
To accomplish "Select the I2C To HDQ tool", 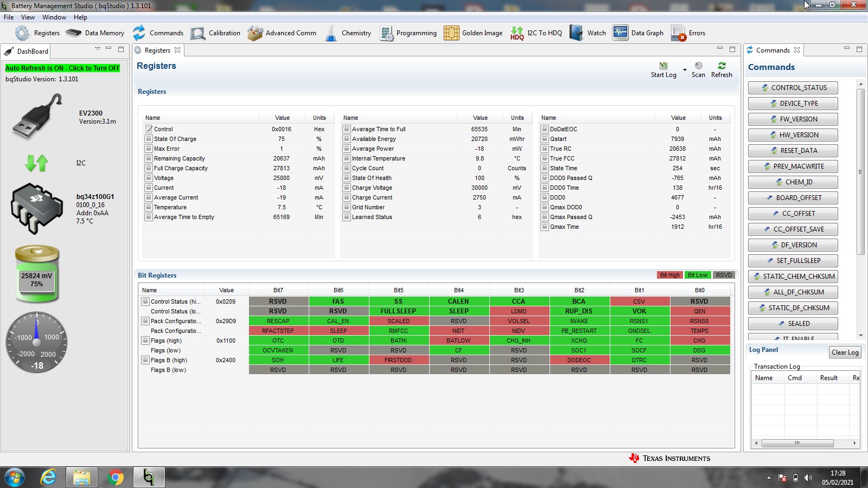I will [536, 33].
